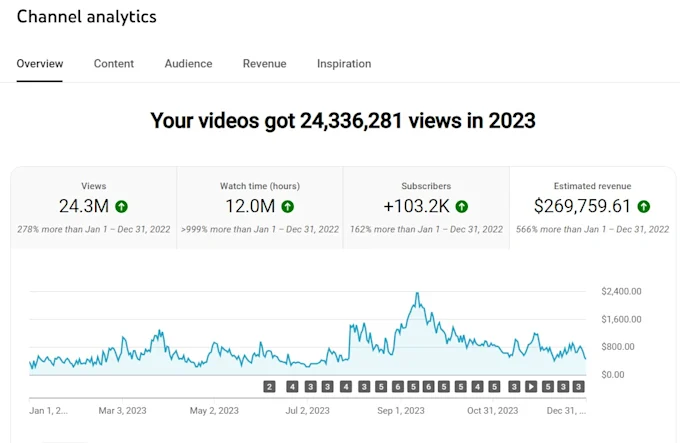Viewport: 680px width, 443px height.
Task: Click the first video marker labeled 4
Action: coord(292,386)
